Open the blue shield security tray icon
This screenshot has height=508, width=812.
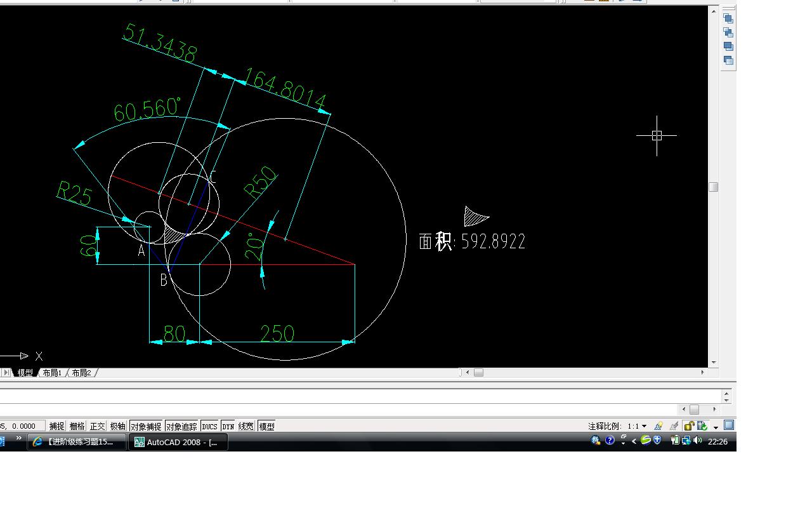pos(657,440)
